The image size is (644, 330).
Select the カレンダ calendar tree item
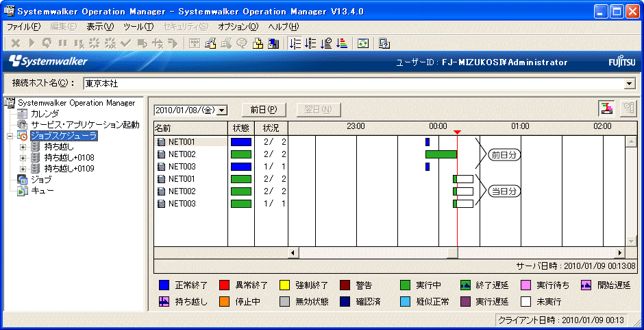point(45,114)
